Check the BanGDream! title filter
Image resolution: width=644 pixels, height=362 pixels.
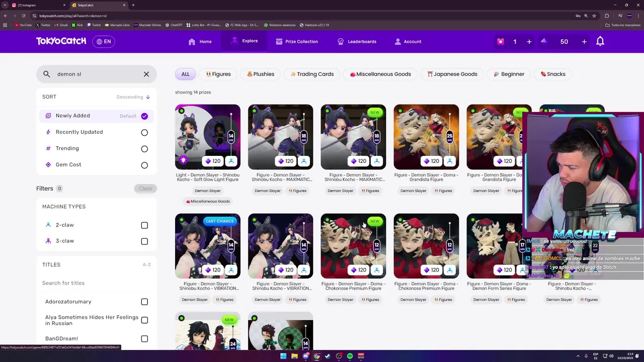[x=144, y=339]
